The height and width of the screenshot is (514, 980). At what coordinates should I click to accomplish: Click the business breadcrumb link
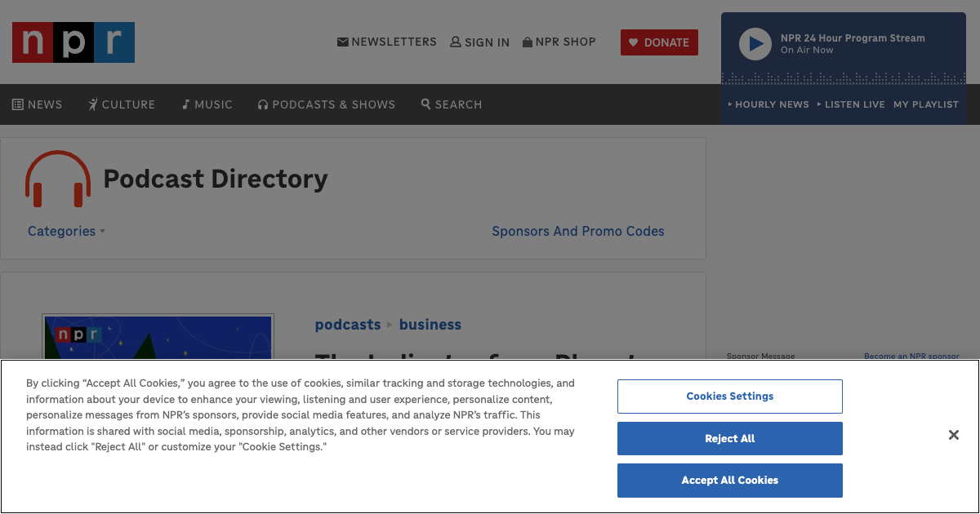click(430, 325)
